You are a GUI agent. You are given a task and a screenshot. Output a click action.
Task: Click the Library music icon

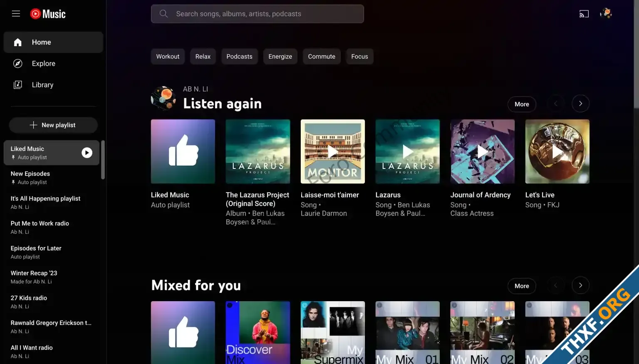pyautogui.click(x=17, y=85)
